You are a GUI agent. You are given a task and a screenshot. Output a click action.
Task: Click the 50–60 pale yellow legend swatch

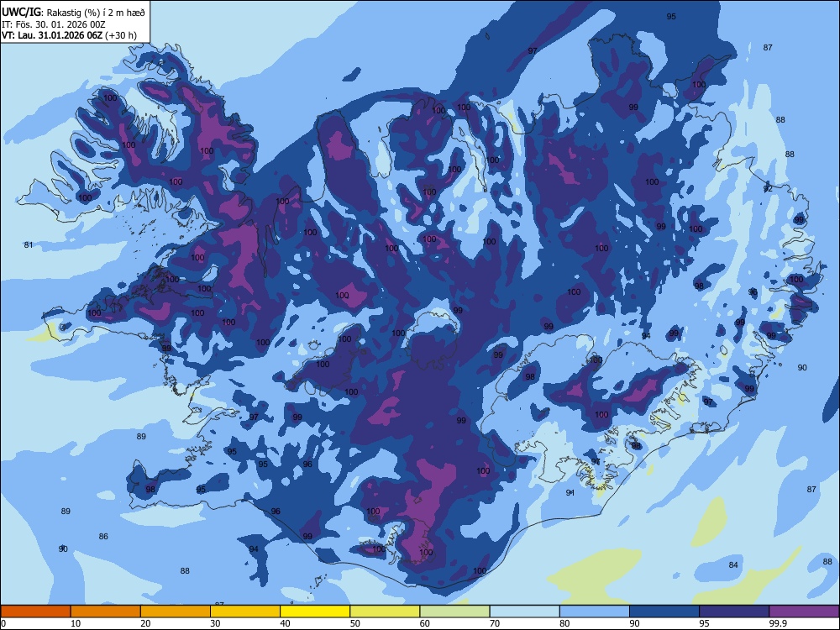point(385,612)
